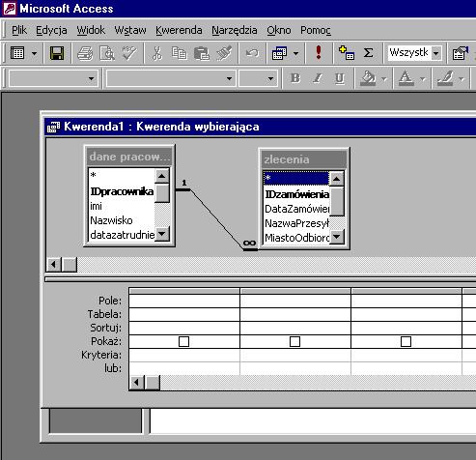
Task: Click the font color A icon
Action: coord(406,78)
